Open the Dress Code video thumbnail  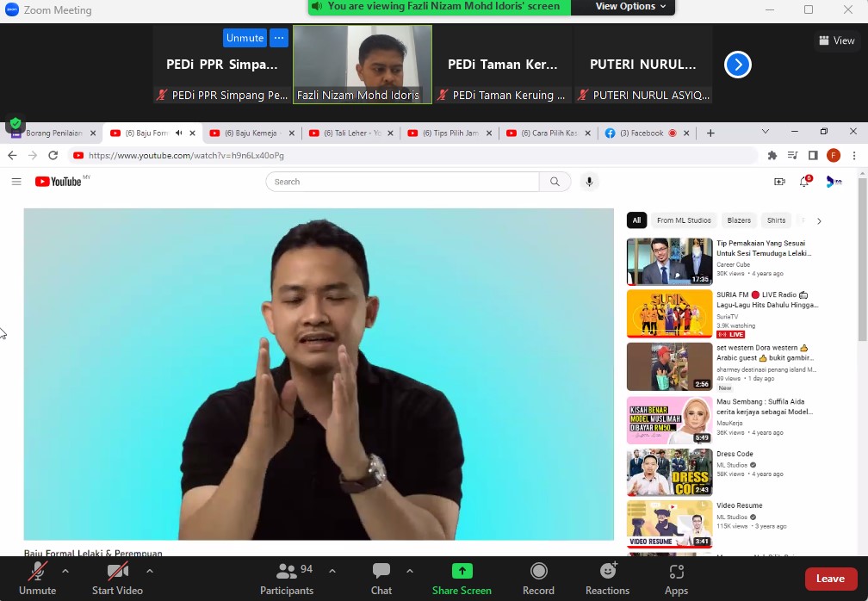point(669,472)
